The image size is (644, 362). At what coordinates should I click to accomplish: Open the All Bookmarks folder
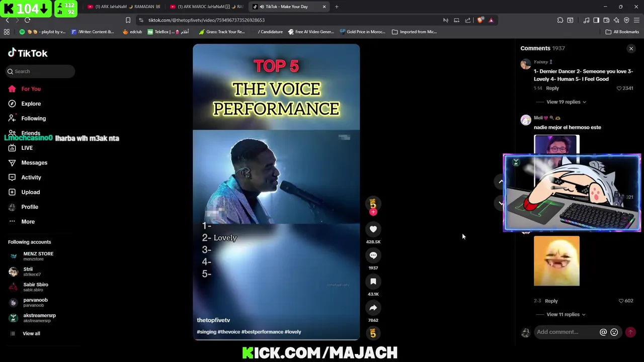click(x=622, y=32)
